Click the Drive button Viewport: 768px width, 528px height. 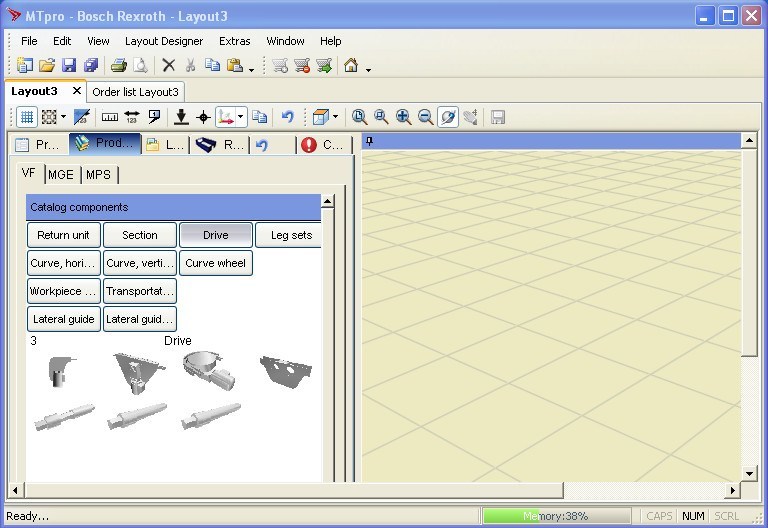pyautogui.click(x=216, y=235)
